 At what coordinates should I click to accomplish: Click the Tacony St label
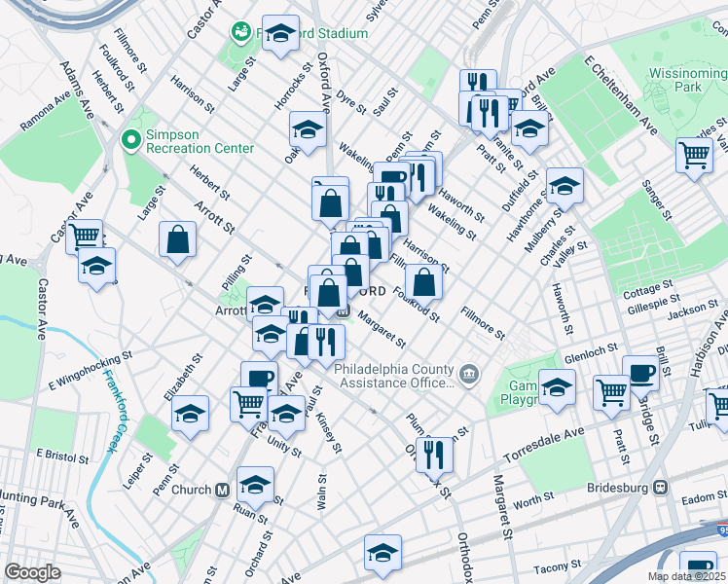click(557, 566)
